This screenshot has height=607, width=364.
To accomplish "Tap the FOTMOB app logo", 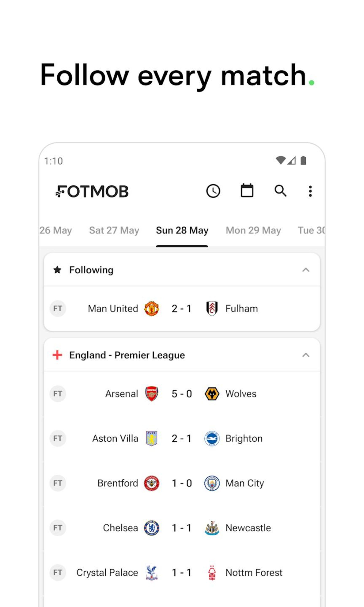I will 92,191.
